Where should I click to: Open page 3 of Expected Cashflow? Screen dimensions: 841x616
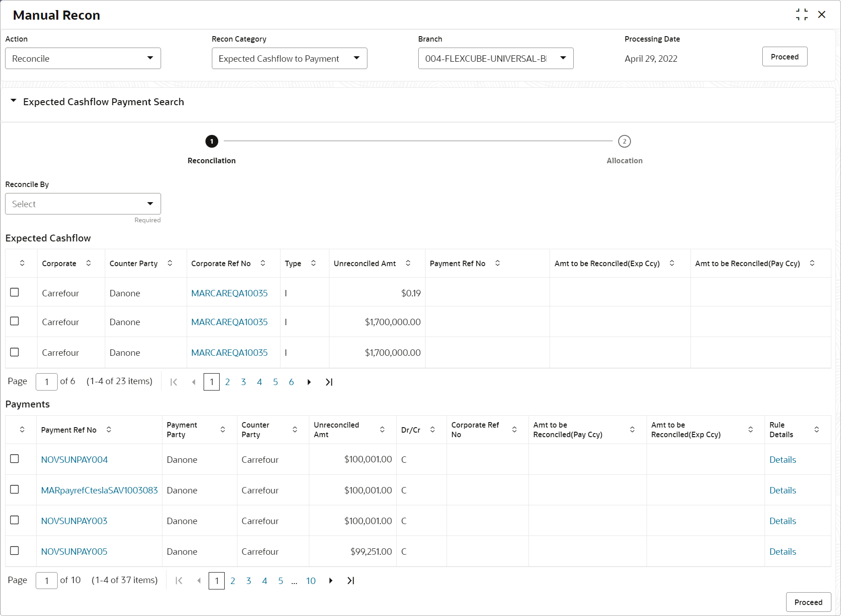coord(243,382)
